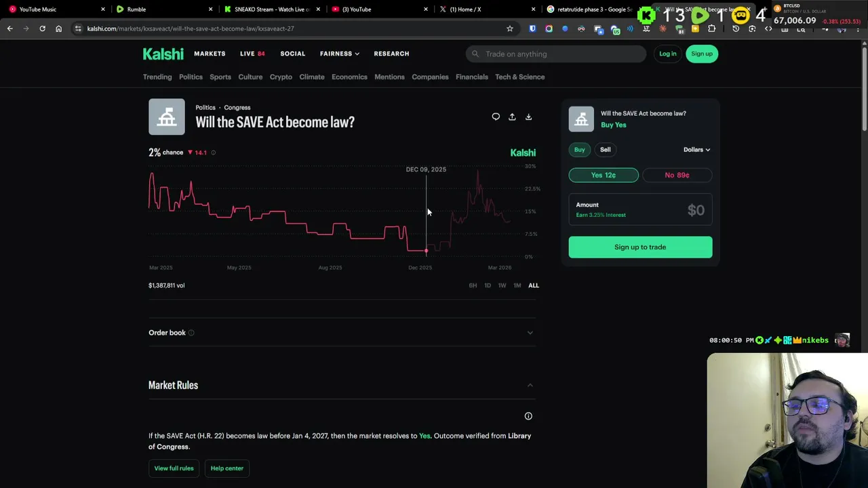Click the Congress breadcrumb link
Screen dimensions: 868x488
tap(237, 108)
